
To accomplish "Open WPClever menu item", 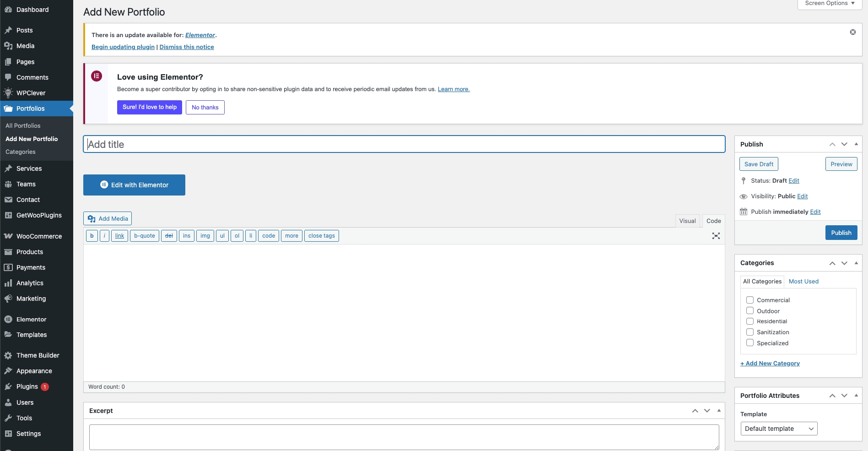I will pyautogui.click(x=31, y=93).
